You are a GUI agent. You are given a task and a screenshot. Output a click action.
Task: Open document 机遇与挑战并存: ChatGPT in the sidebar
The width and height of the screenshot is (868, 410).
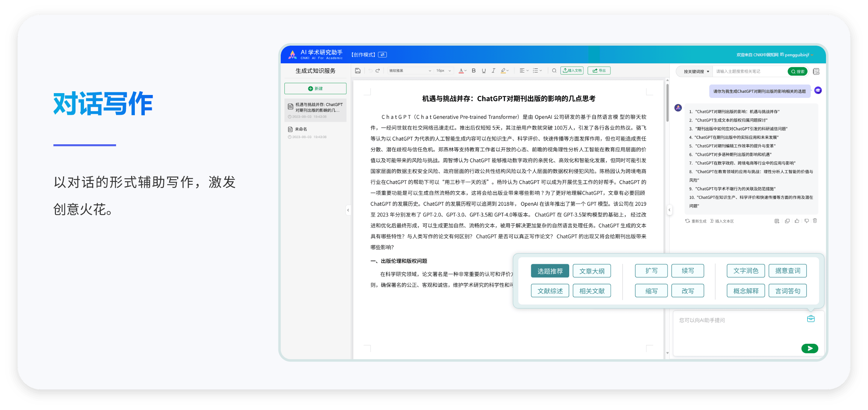pyautogui.click(x=315, y=110)
